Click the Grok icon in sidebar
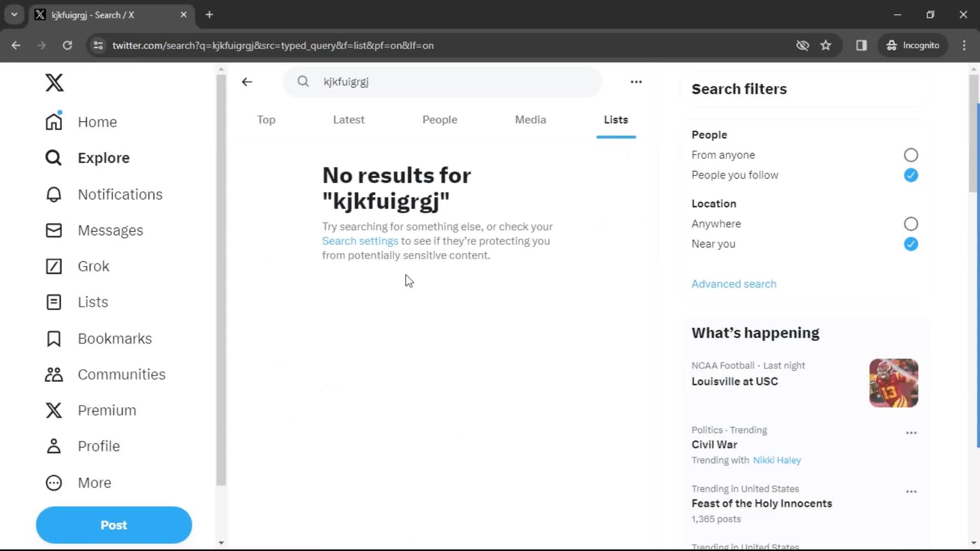Image resolution: width=980 pixels, height=551 pixels. pos(53,266)
